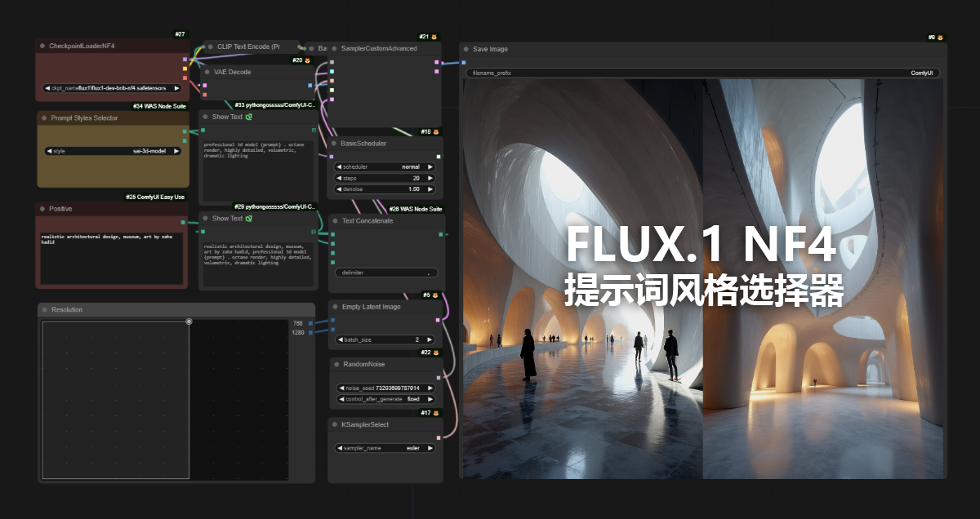Click right arrow of sampler_name widget
This screenshot has width=980, height=519.
click(x=430, y=448)
